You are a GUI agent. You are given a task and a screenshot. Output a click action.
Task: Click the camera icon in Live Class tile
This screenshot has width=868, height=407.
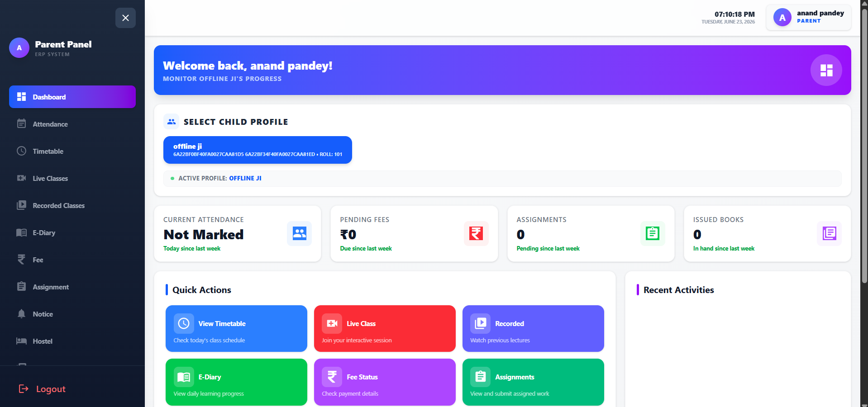[332, 323]
